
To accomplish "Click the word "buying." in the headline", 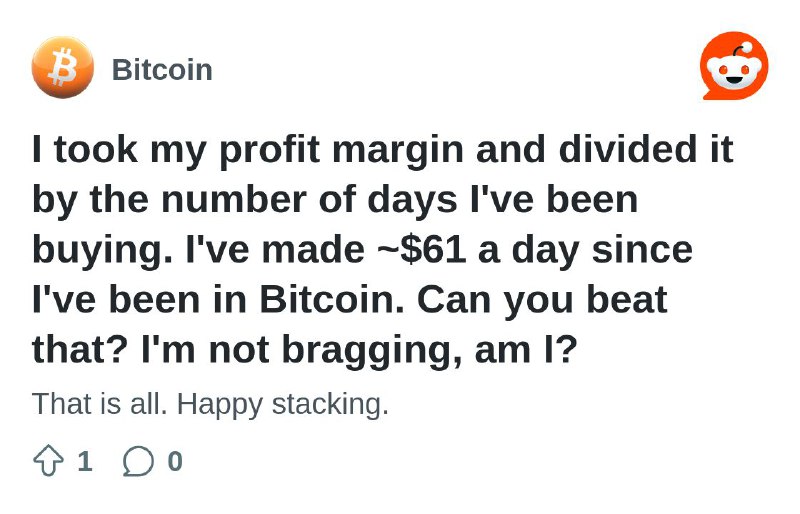I will point(102,250).
